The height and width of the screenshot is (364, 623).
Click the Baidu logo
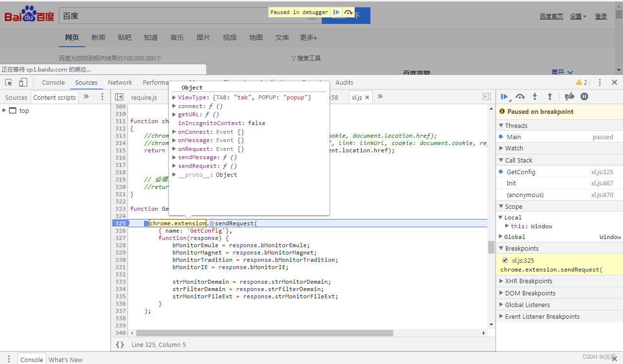tap(29, 15)
